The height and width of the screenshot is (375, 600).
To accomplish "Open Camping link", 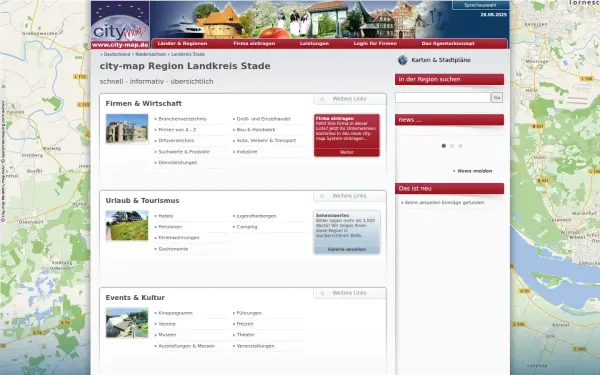I will tap(247, 227).
